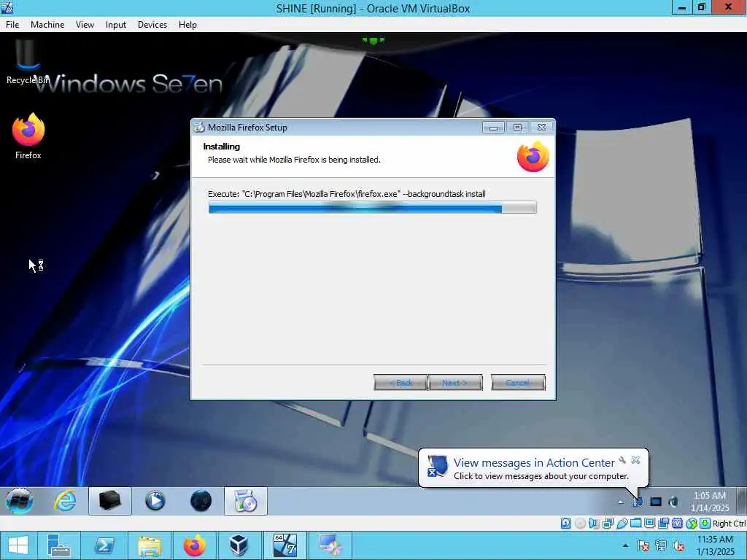Click the Cancel button in Firefox Setup
747x560 pixels.
[x=518, y=382]
